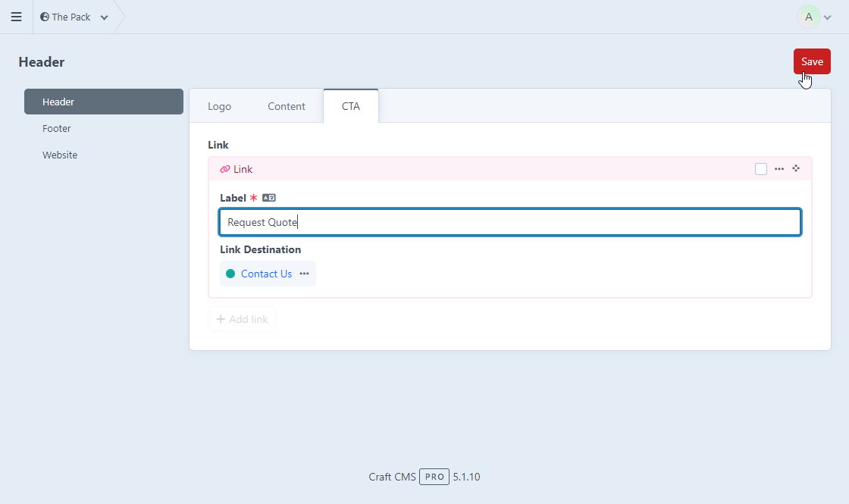Switch to the Content tab

(287, 106)
